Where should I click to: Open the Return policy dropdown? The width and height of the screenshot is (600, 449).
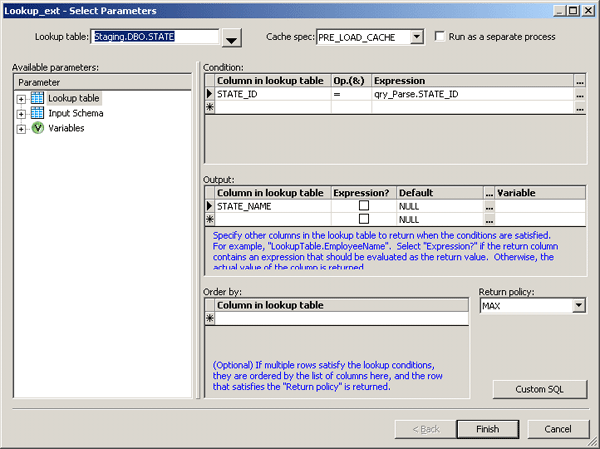(x=579, y=306)
